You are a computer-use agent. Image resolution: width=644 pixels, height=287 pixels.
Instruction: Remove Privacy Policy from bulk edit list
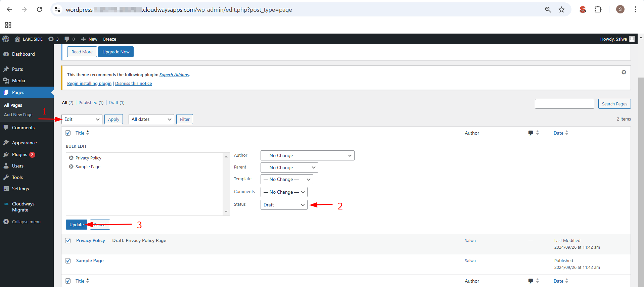point(71,158)
